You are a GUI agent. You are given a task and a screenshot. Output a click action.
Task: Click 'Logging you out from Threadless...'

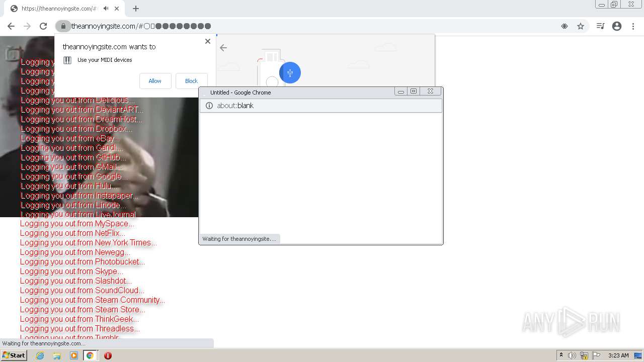click(x=80, y=329)
